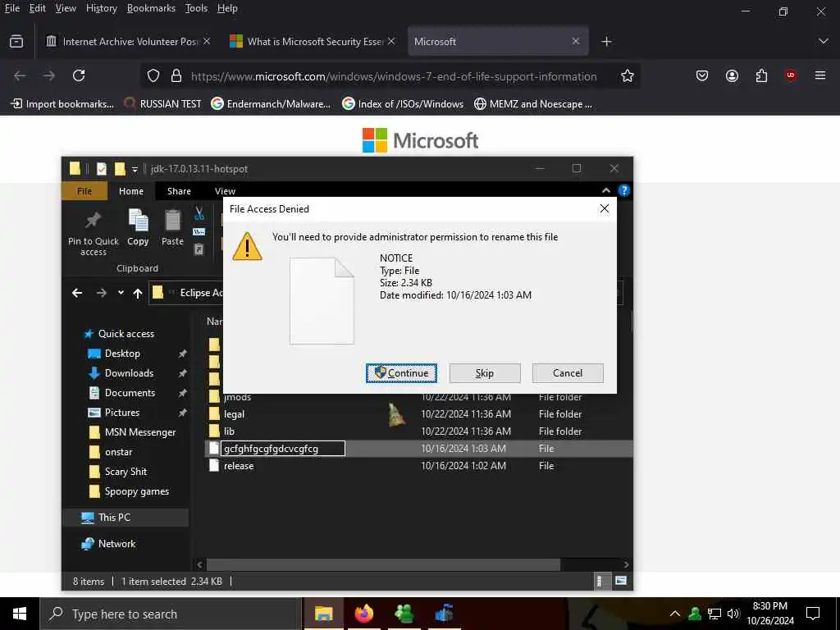Open Spoopy games folder in sidebar
This screenshot has height=630, width=840.
(137, 491)
